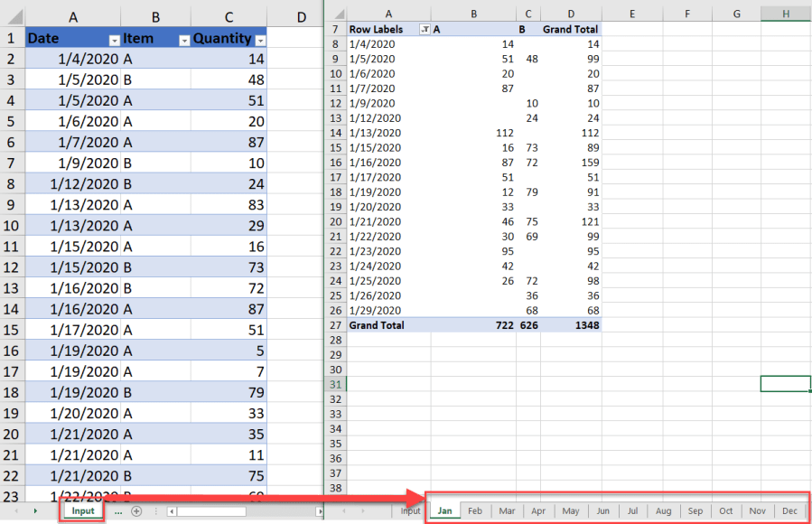Viewport: 812px width, 524px height.
Task: Click the select-all corner triangle in left pane
Action: click(x=13, y=14)
